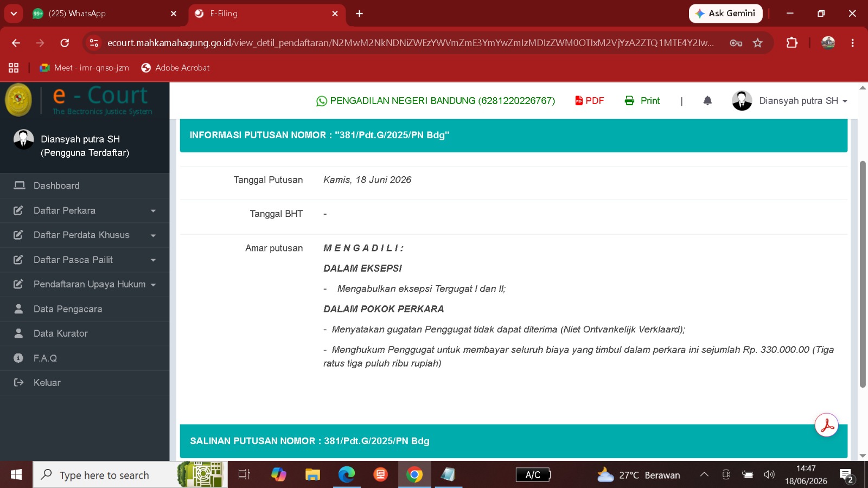Open the notification bell in header
Image resolution: width=868 pixels, height=488 pixels.
707,100
